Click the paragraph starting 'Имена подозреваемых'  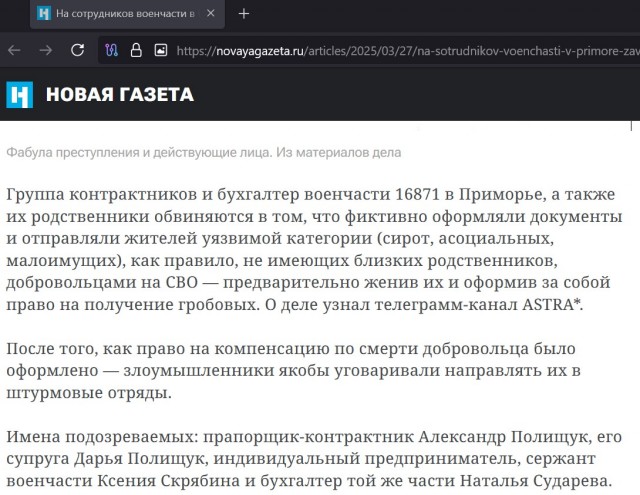314,459
